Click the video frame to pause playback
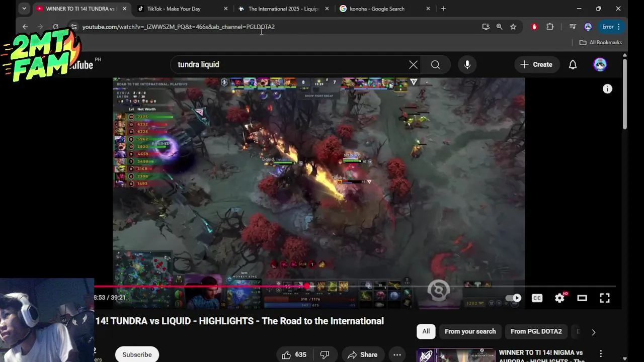The image size is (644, 362). click(318, 181)
